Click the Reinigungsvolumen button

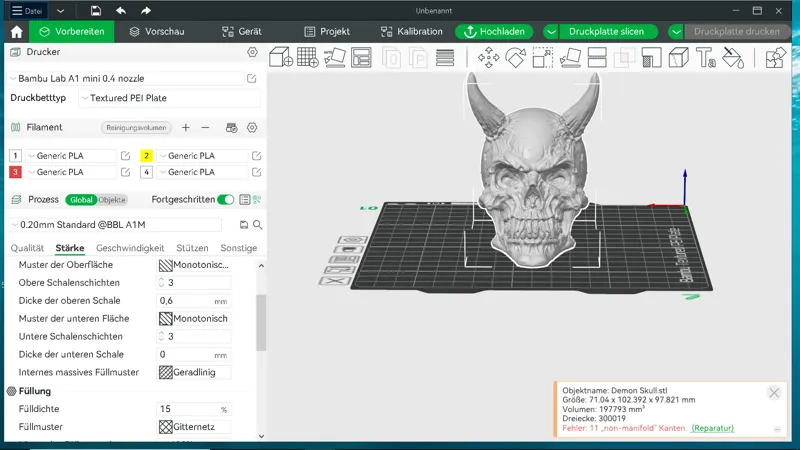[x=136, y=128]
